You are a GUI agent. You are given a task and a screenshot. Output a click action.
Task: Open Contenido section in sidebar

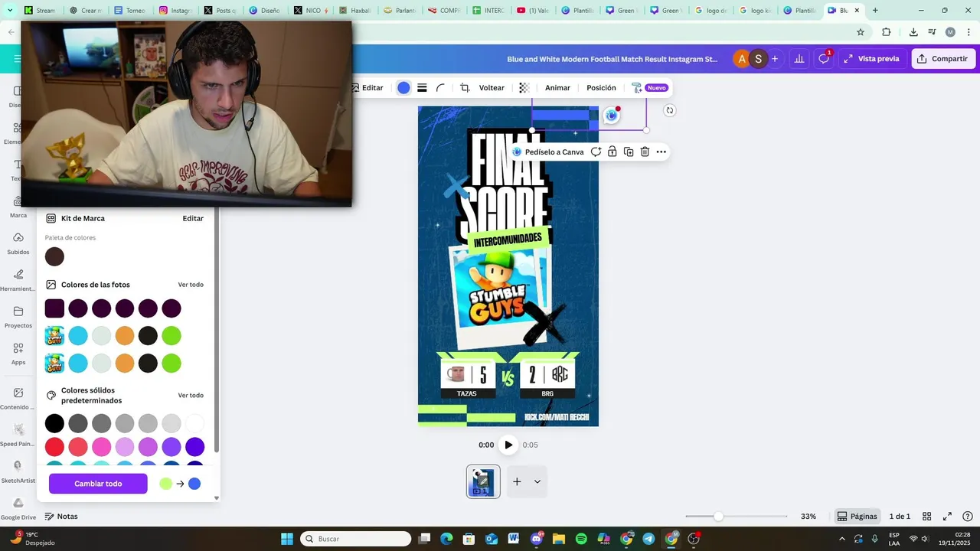[x=18, y=398]
